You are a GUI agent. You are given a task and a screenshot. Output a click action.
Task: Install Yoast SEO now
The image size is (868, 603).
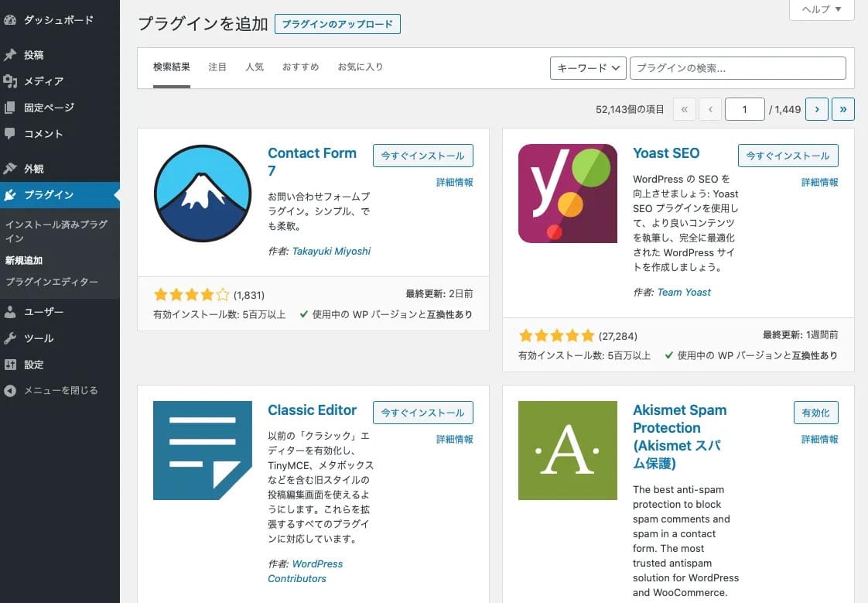click(788, 156)
